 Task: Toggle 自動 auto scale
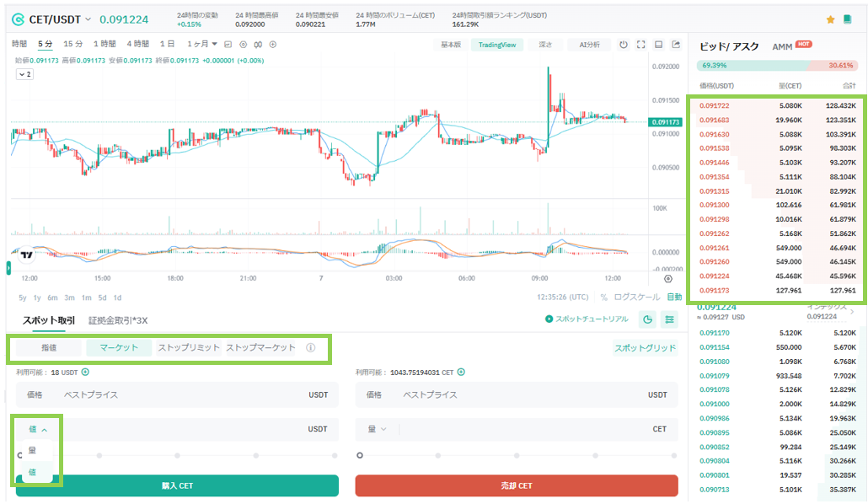tap(674, 298)
